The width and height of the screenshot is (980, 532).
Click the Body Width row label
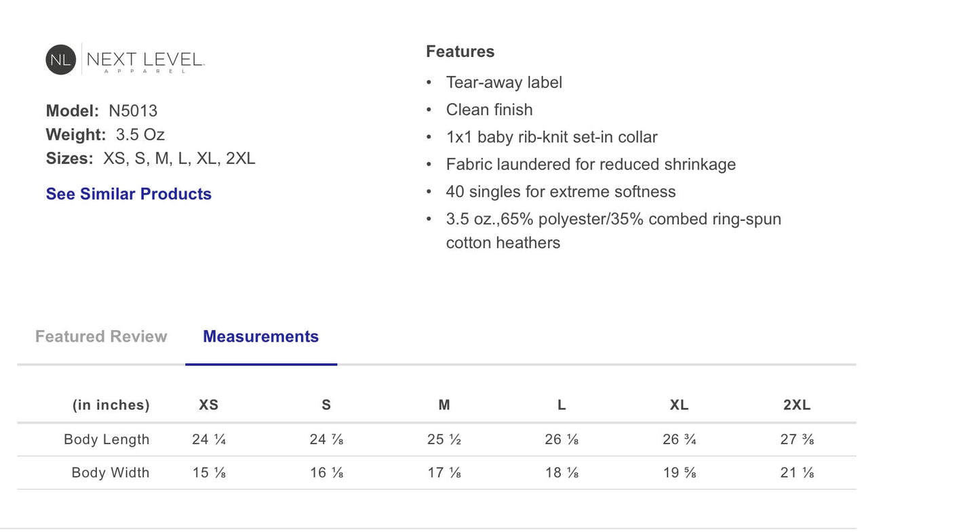tap(111, 473)
